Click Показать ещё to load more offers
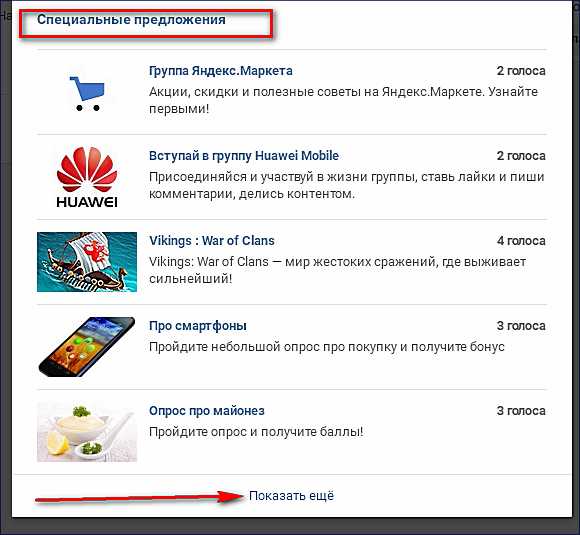Image resolution: width=580 pixels, height=535 pixels. point(291,496)
